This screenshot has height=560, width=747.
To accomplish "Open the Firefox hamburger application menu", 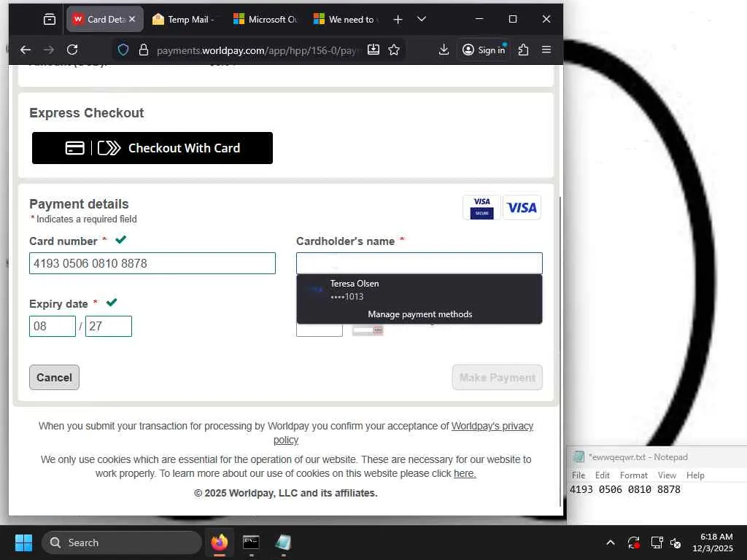I will [x=546, y=50].
